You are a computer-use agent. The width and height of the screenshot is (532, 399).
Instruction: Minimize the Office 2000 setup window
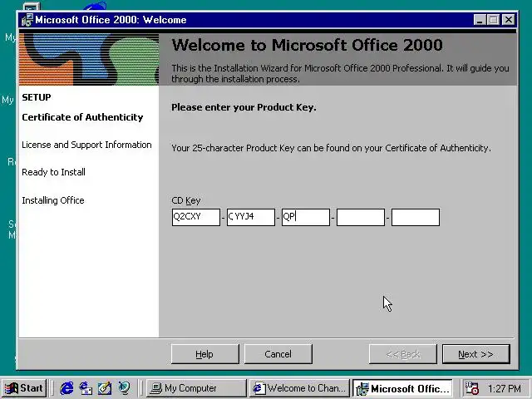click(x=480, y=20)
